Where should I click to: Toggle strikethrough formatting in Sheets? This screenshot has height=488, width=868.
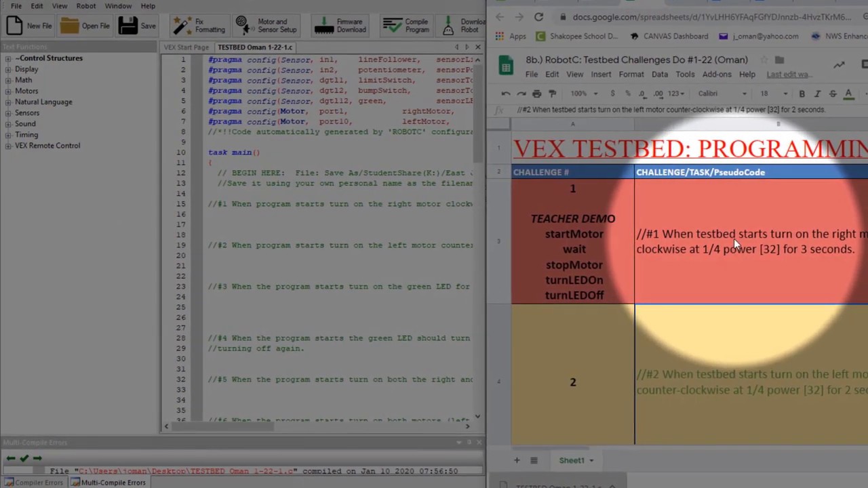coord(833,94)
